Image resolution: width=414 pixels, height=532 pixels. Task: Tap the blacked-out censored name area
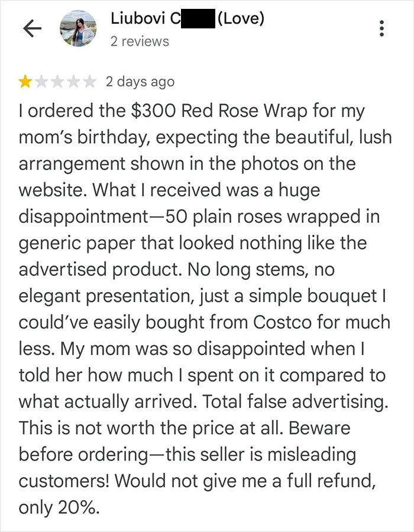198,18
